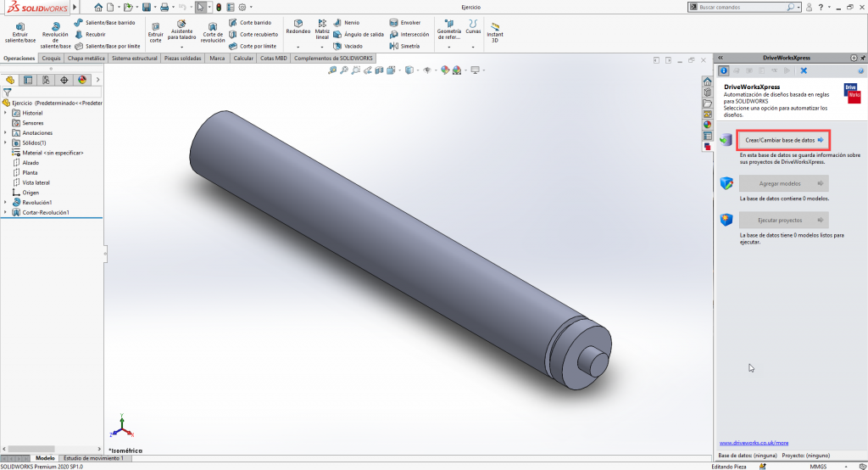
Task: Select the Extruir saliente/base tool
Action: (x=19, y=31)
